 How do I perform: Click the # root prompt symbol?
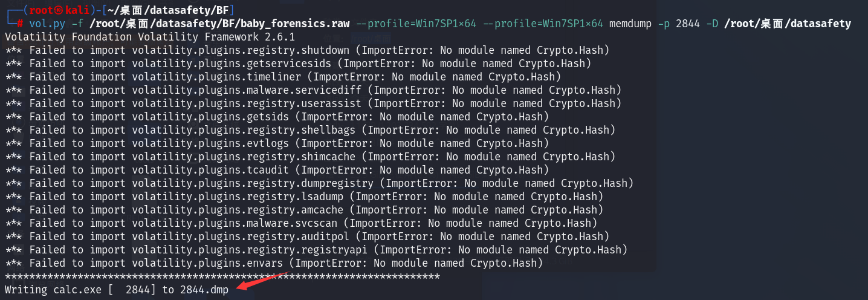pos(20,24)
